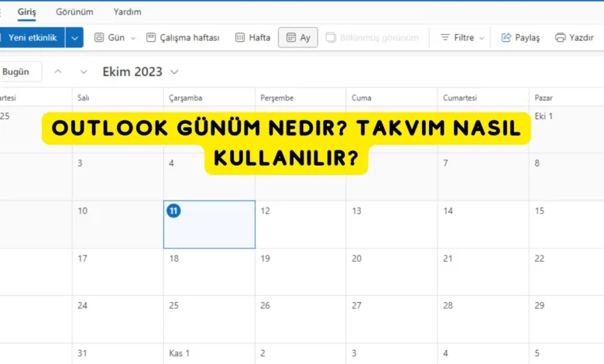Viewport: 604px width, 364px height.
Task: Switch to the Görünüm tab
Action: 74,12
